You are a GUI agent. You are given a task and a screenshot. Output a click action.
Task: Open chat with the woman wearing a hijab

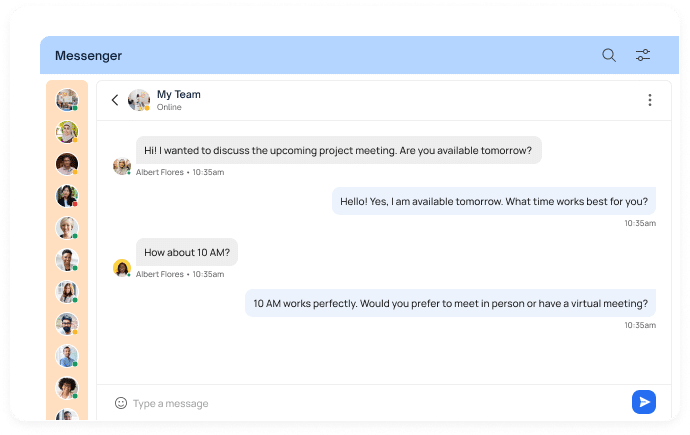point(67,132)
